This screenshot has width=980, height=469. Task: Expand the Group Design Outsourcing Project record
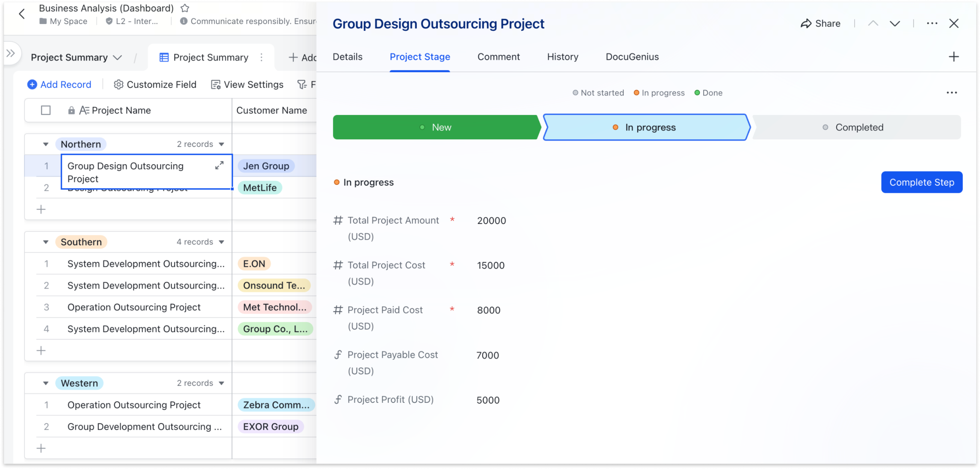[x=219, y=166]
